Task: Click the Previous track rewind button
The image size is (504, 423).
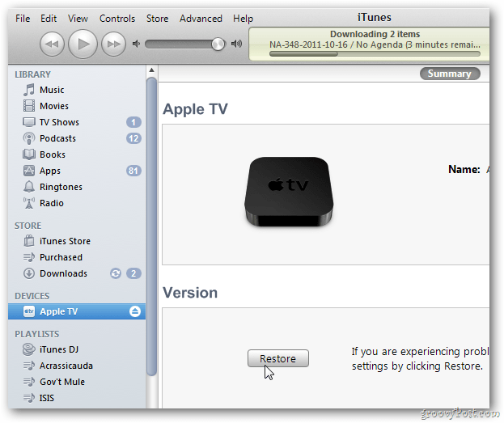Action: coord(52,44)
